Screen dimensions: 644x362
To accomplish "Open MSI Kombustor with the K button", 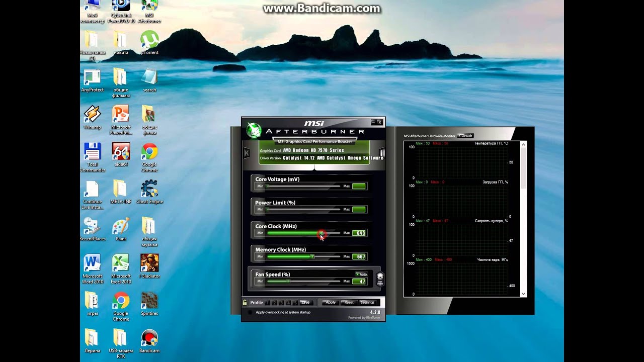I will pos(247,152).
